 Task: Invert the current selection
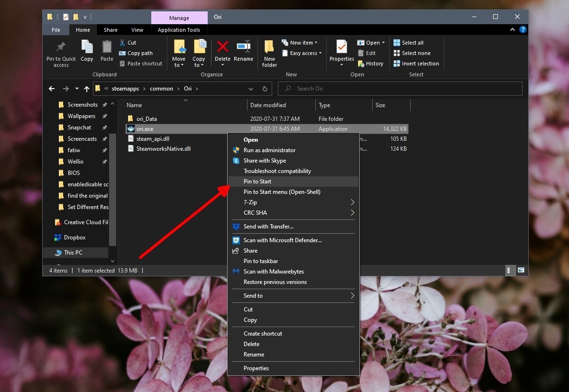coord(416,63)
